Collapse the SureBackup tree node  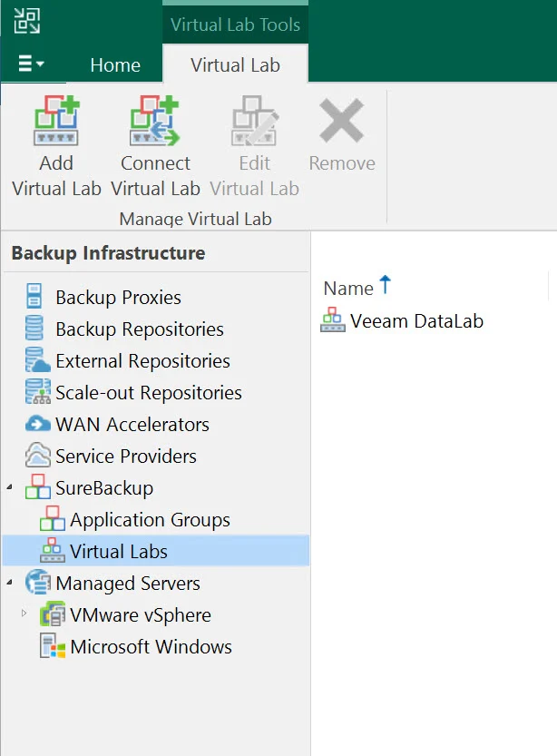click(x=10, y=487)
